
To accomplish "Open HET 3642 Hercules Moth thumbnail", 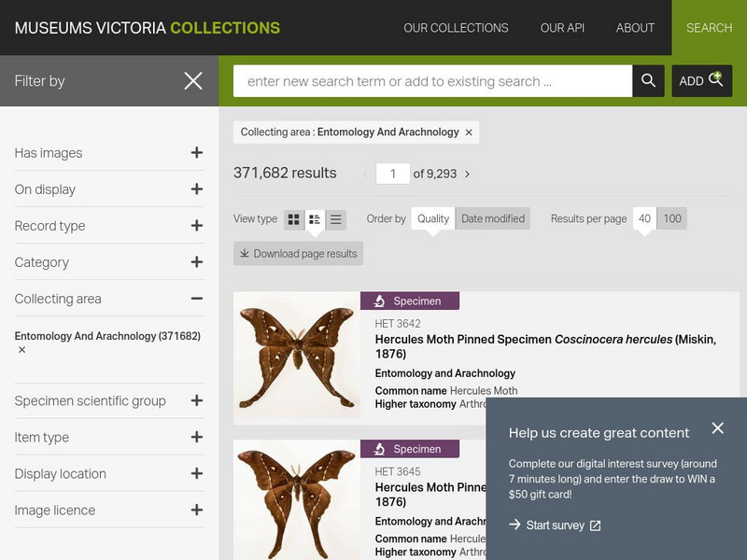I will click(x=297, y=357).
